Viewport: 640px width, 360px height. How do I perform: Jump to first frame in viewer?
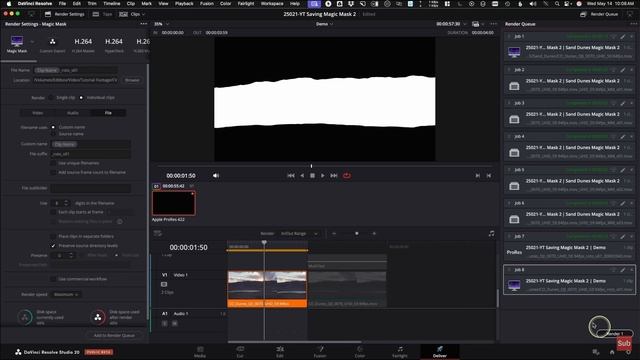(291, 176)
